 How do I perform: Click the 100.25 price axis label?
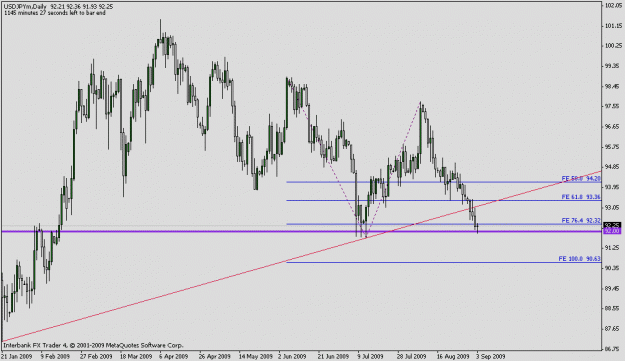point(613,46)
